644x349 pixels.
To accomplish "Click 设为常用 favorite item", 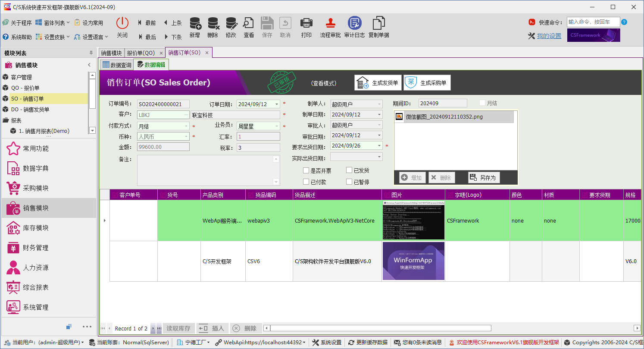I will tap(89, 23).
